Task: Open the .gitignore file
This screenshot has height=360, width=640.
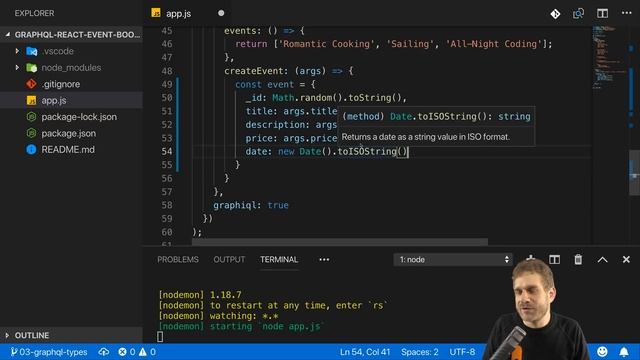Action: coord(60,84)
